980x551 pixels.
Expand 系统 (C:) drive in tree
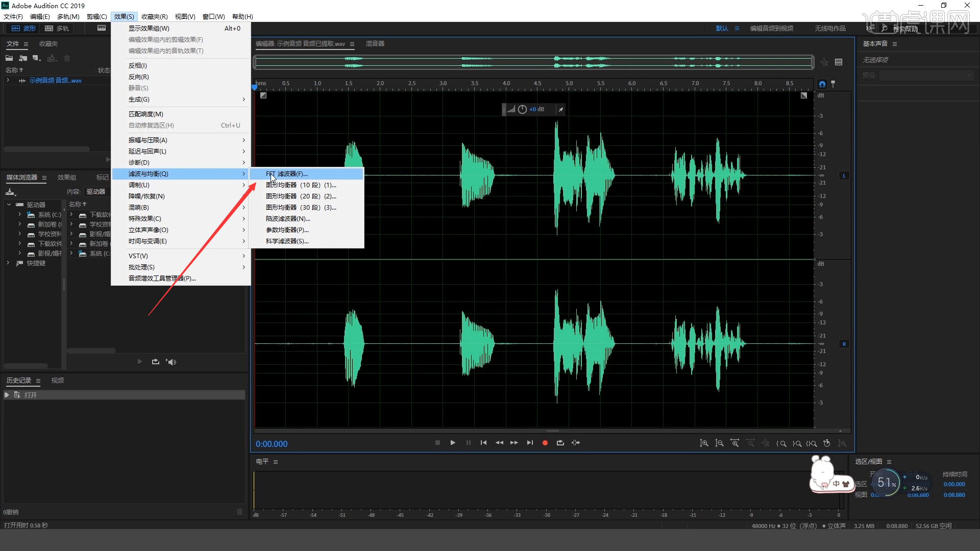[x=19, y=214]
